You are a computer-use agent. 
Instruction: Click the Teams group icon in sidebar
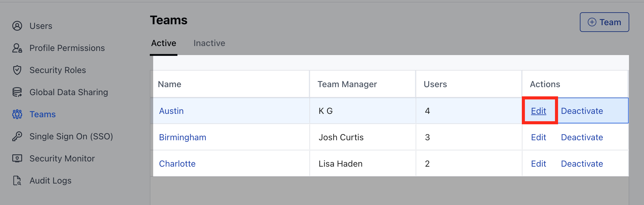(x=17, y=114)
